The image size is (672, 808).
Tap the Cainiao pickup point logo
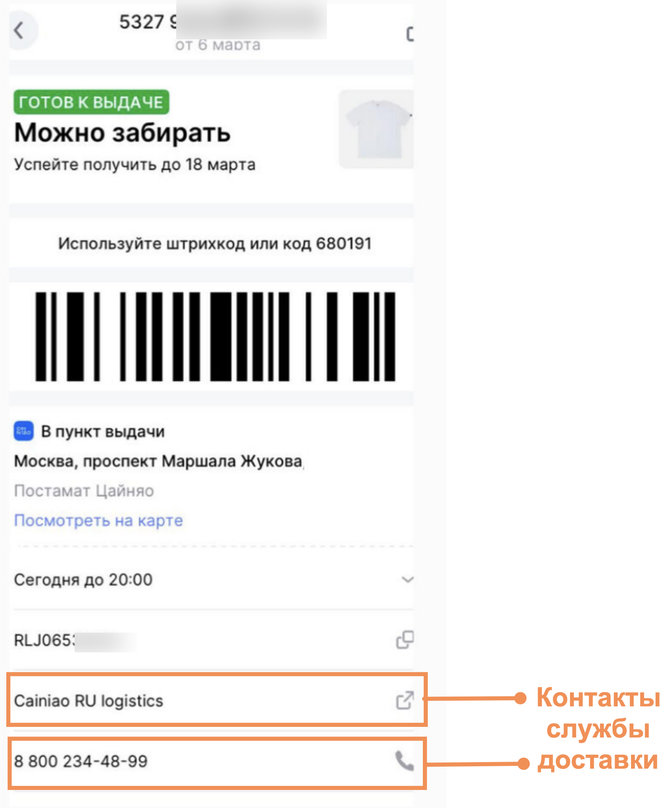click(x=24, y=431)
